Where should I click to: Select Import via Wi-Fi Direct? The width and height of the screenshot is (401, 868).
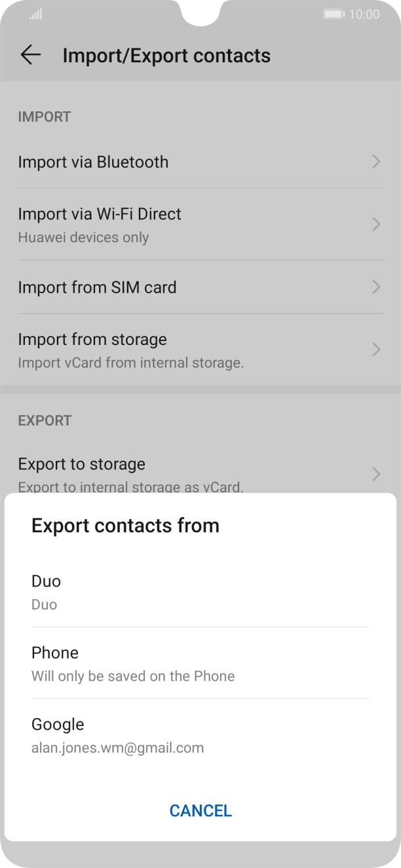click(100, 223)
